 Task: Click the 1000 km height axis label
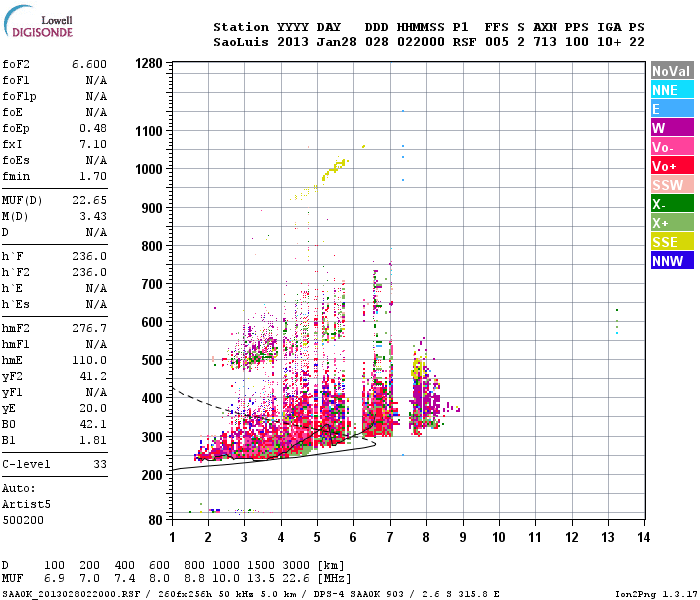pos(149,169)
